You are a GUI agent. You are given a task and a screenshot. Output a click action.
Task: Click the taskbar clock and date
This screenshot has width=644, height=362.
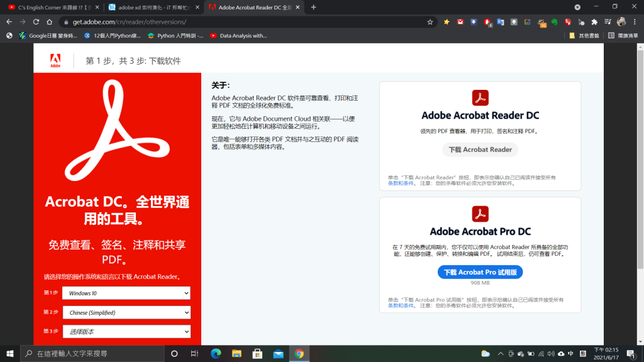[x=606, y=353]
